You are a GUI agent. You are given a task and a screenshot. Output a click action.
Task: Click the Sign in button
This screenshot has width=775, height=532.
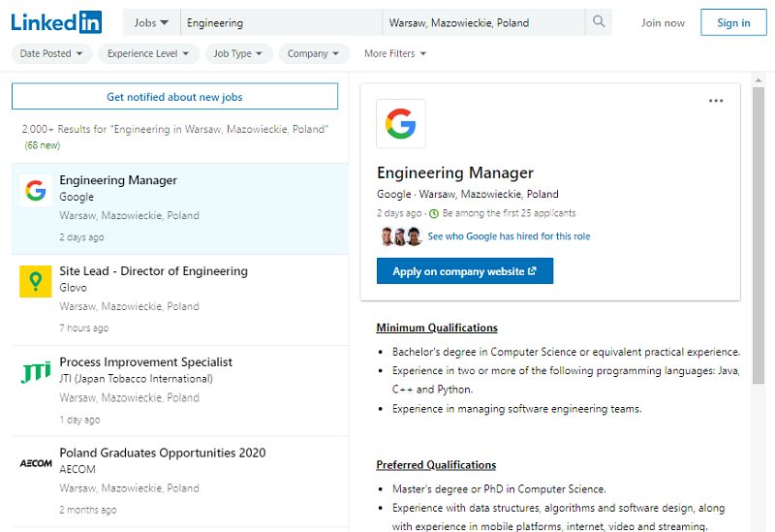(732, 22)
